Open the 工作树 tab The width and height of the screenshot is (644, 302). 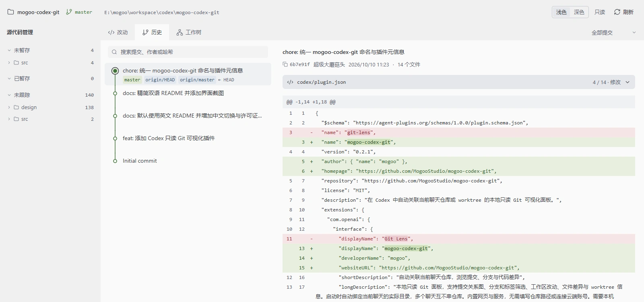click(x=189, y=32)
